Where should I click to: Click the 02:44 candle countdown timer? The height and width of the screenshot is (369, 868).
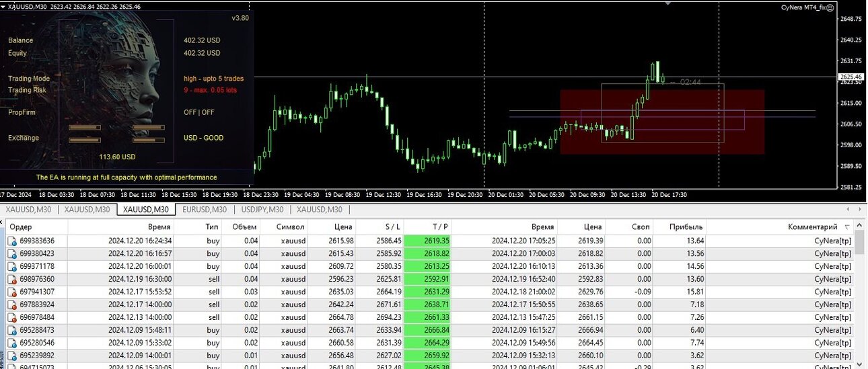tap(690, 82)
